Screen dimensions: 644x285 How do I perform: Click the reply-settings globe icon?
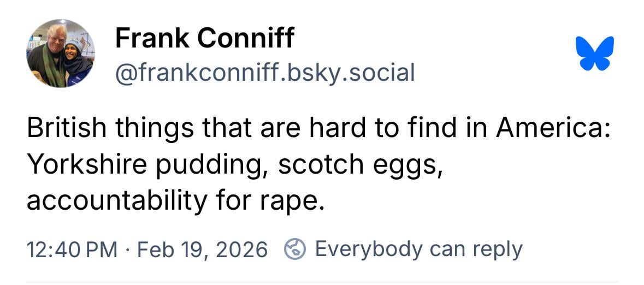(x=294, y=250)
